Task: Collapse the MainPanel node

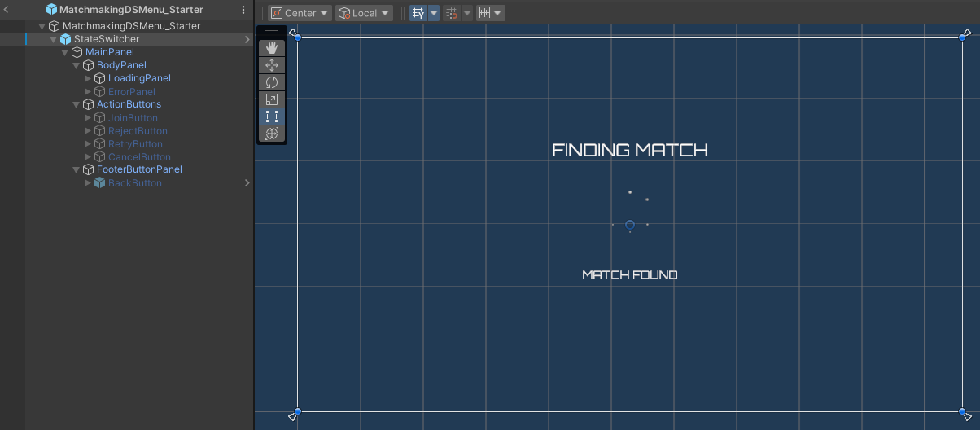Action: pos(65,52)
